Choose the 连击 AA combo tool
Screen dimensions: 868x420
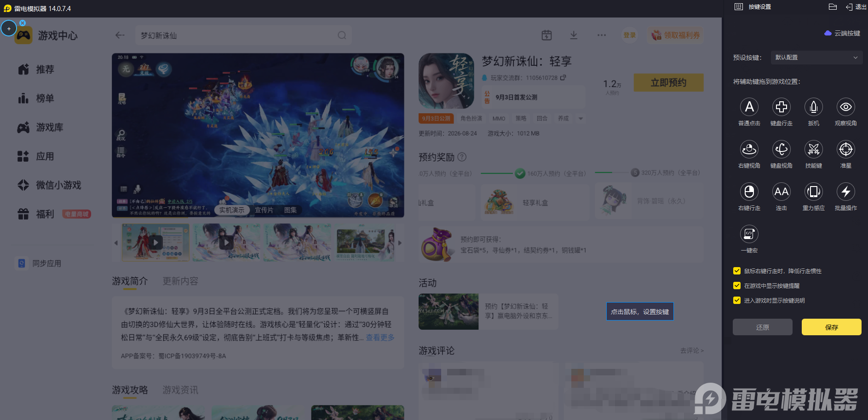tap(781, 192)
